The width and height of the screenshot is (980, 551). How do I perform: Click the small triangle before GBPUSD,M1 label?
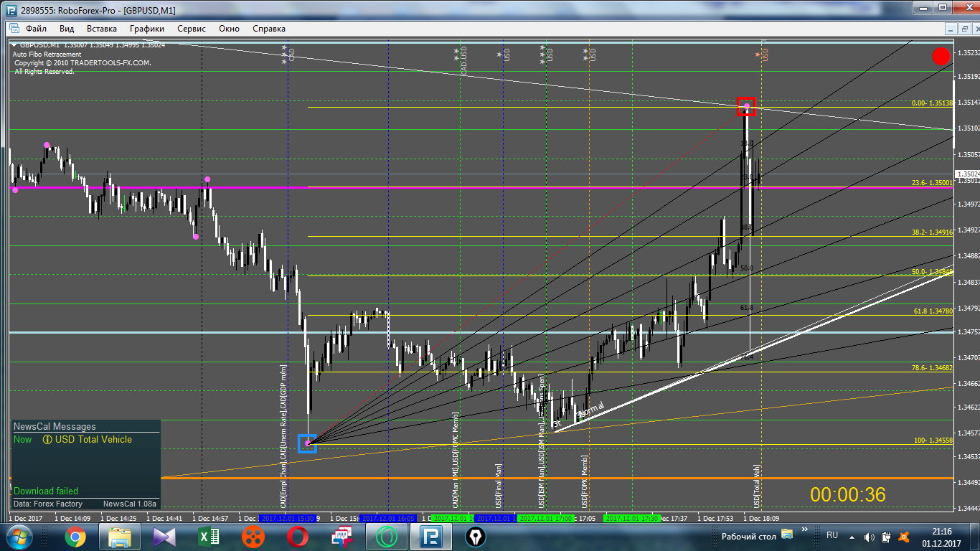pyautogui.click(x=14, y=45)
